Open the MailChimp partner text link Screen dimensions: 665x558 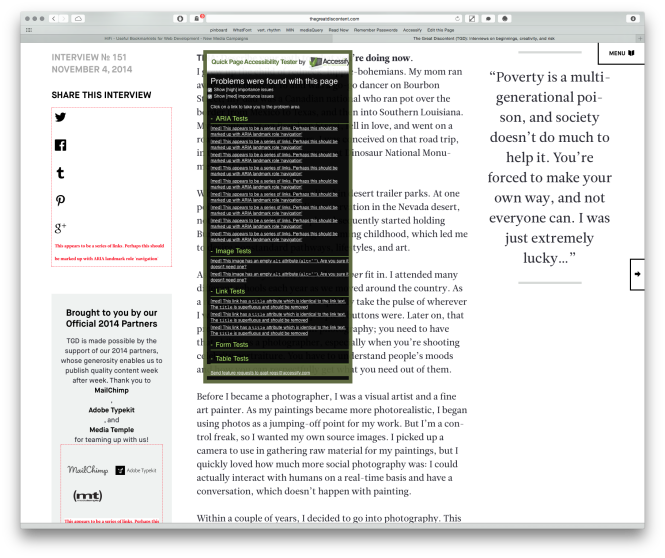tap(112, 391)
